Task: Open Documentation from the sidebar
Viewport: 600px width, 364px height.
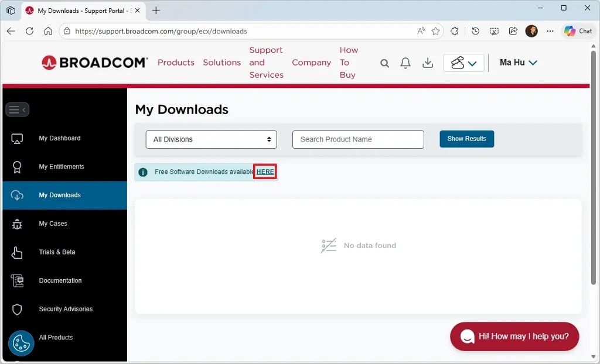Action: tap(60, 280)
